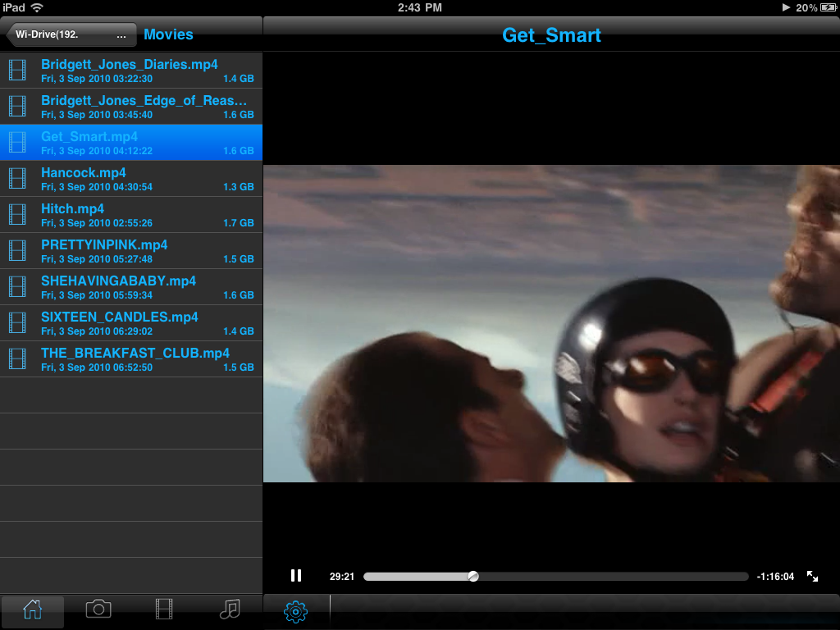Play Hancock.mp4

coord(131,179)
